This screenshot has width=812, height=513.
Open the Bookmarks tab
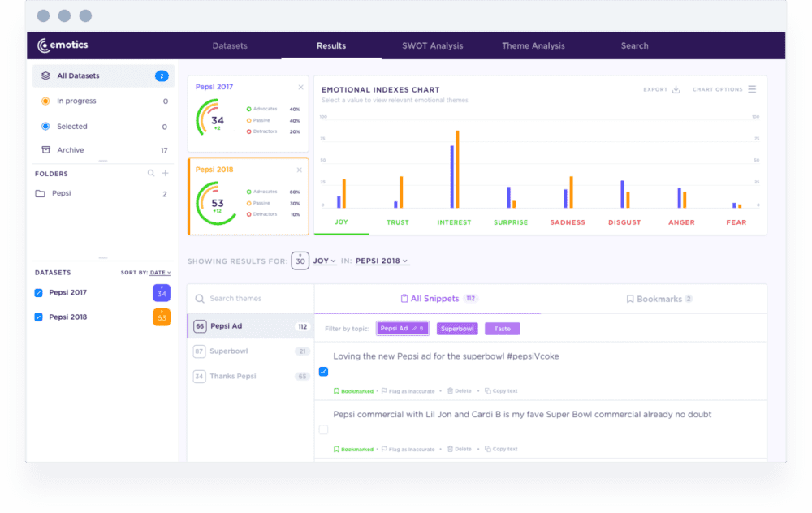pyautogui.click(x=659, y=299)
